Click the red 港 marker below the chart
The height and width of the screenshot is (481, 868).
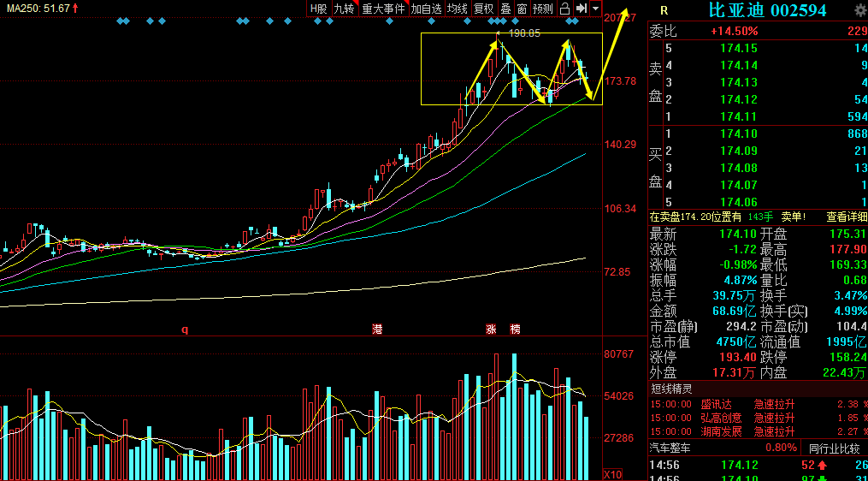click(x=377, y=329)
